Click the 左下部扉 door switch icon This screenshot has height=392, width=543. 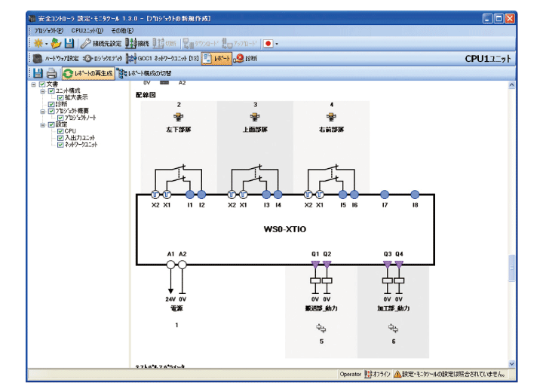[x=179, y=117]
